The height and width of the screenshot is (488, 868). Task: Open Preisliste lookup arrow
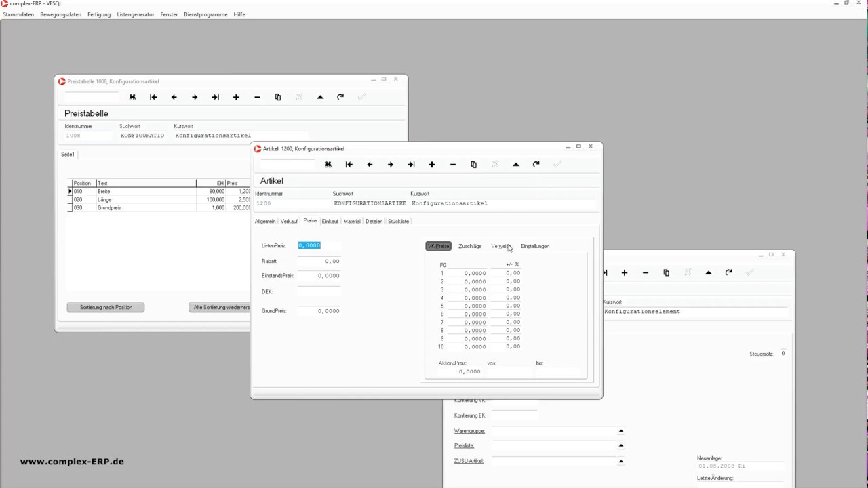[x=620, y=446]
